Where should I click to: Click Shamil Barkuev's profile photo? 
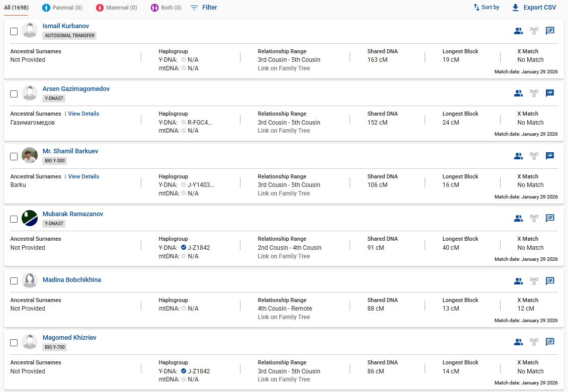click(30, 156)
